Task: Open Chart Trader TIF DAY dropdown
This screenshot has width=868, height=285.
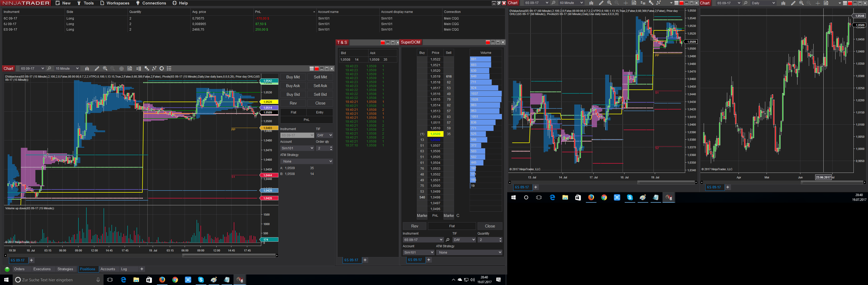Action: click(x=324, y=135)
